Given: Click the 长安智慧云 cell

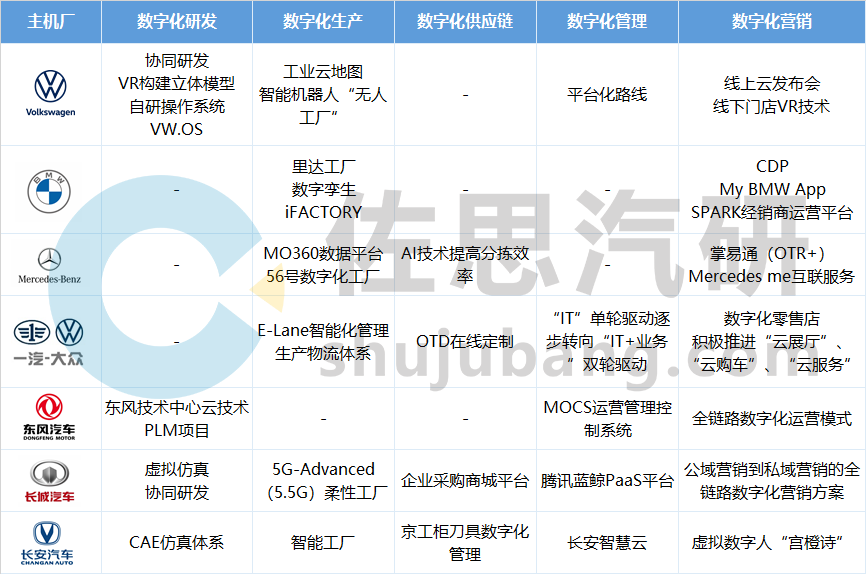Looking at the screenshot, I should click(x=607, y=543).
